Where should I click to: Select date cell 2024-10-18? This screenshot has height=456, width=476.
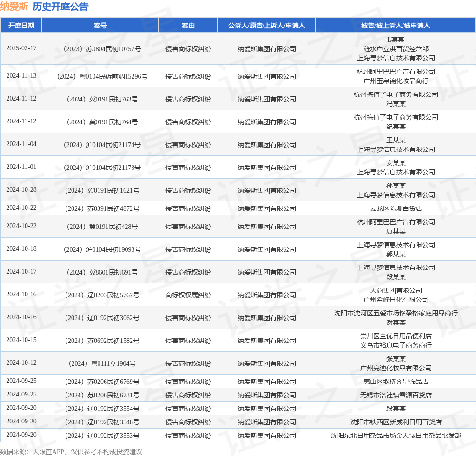pyautogui.click(x=21, y=249)
